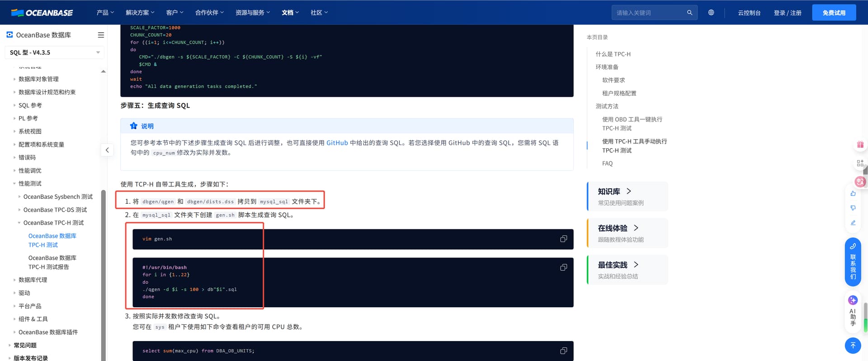
Task: Click the 请输入关键词 search field
Action: click(649, 13)
